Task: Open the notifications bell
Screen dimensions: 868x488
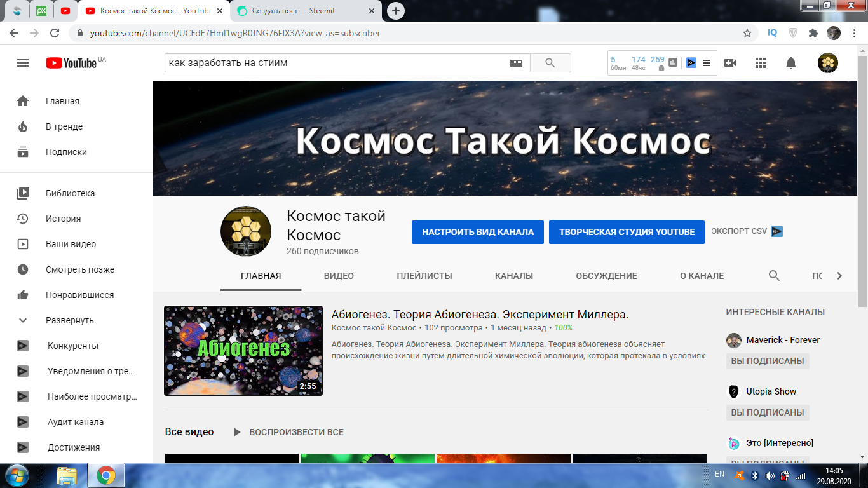Action: point(791,63)
